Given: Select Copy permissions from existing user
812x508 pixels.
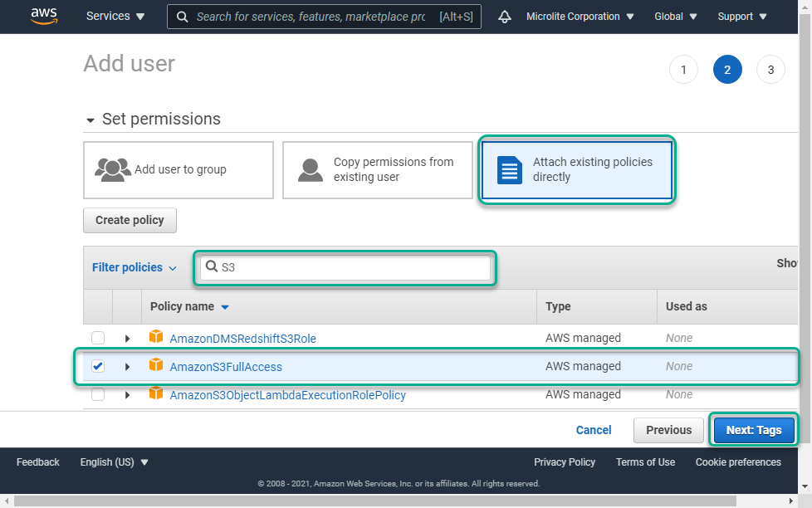Looking at the screenshot, I should (x=378, y=170).
